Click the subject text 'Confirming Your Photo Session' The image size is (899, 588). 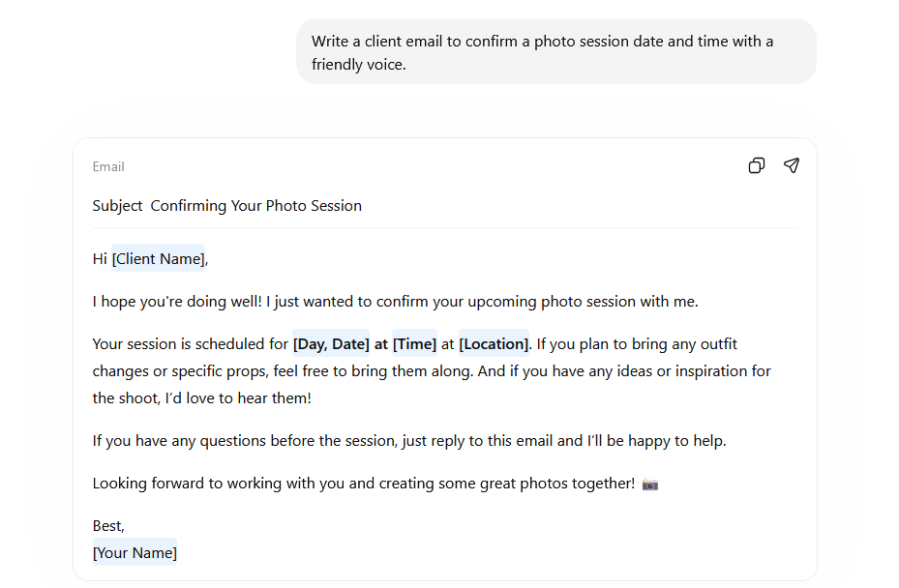[256, 206]
